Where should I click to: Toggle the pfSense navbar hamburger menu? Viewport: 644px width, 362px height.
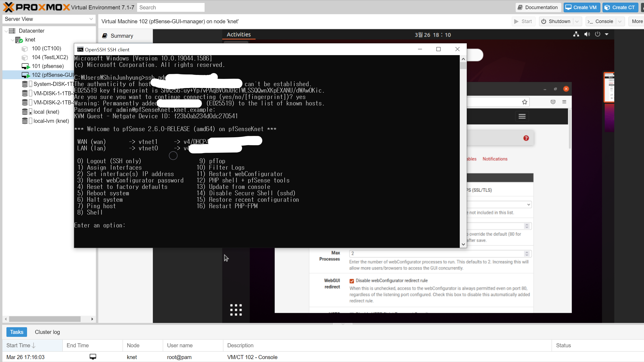(522, 116)
